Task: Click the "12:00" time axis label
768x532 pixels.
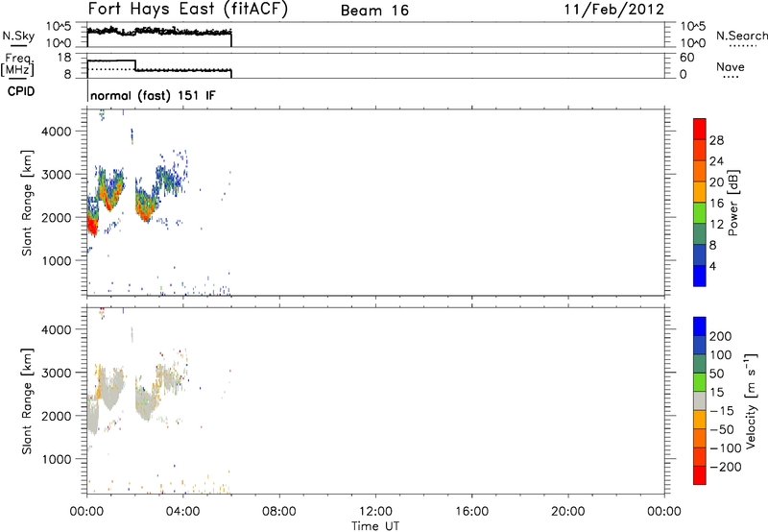Action: click(x=375, y=512)
